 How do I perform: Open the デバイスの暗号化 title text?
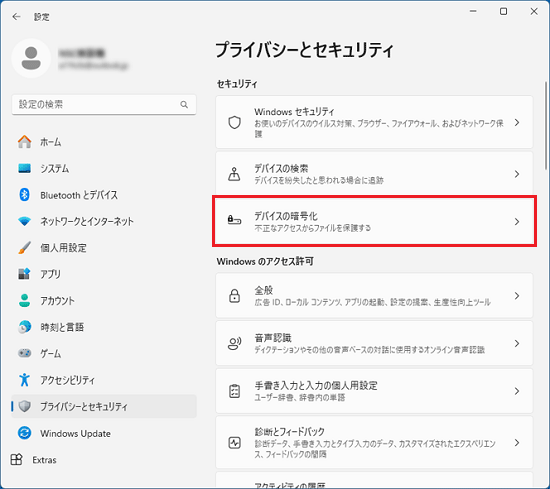tap(286, 216)
